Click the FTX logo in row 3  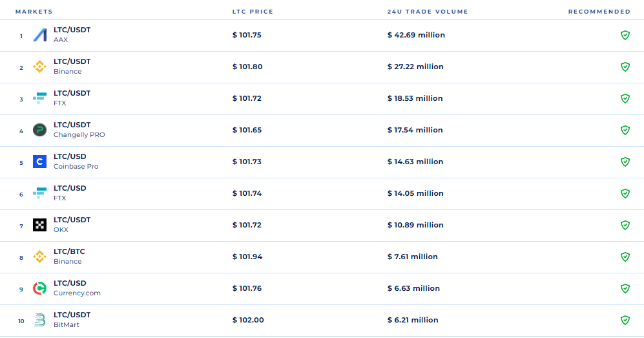(x=40, y=99)
